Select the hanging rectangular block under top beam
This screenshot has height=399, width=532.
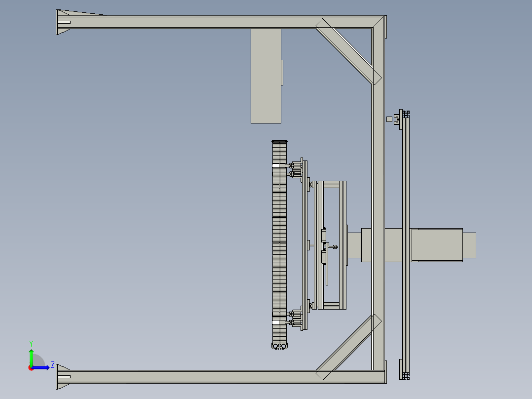(x=266, y=76)
